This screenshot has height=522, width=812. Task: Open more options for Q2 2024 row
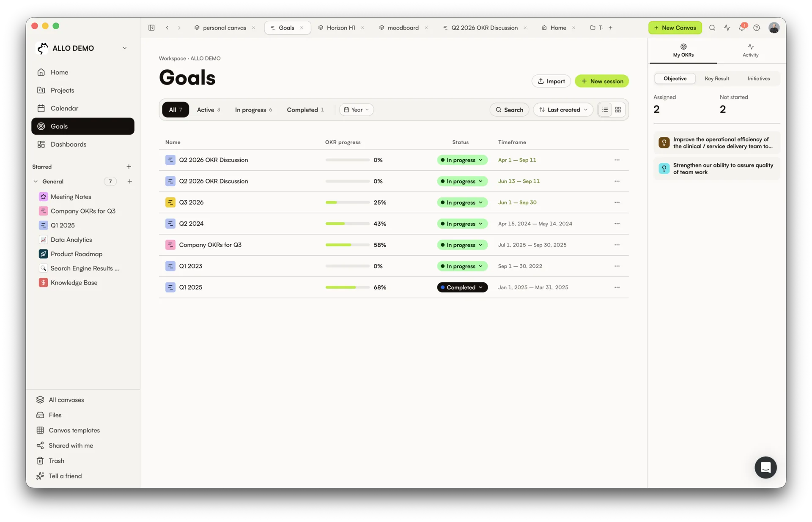[x=617, y=224]
